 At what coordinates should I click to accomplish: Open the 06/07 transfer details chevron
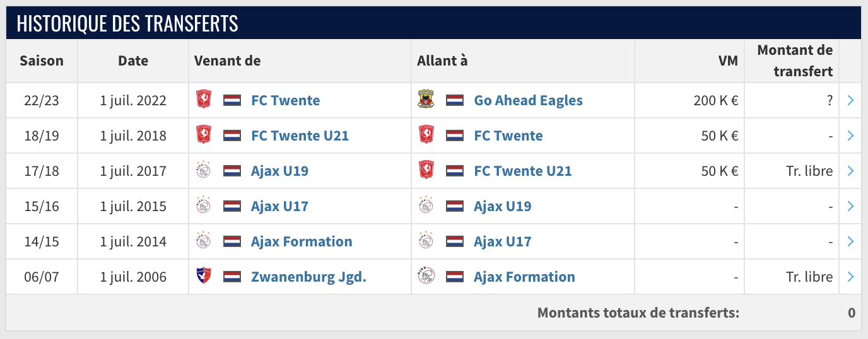point(850,277)
